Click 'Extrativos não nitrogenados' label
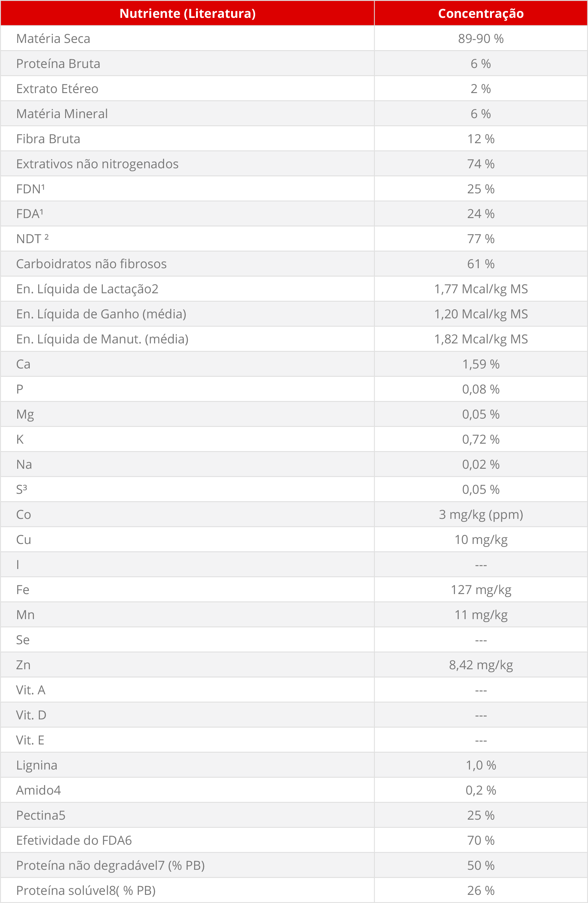The height and width of the screenshot is (903, 588). pos(97,164)
